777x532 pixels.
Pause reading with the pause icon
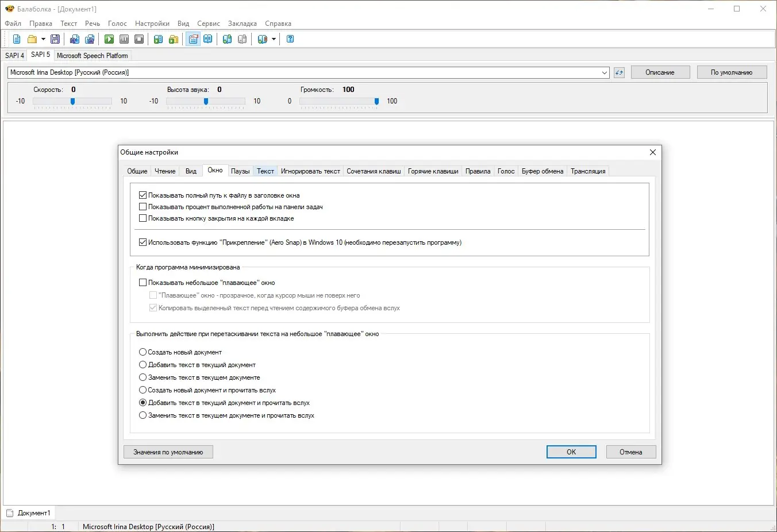click(x=124, y=39)
